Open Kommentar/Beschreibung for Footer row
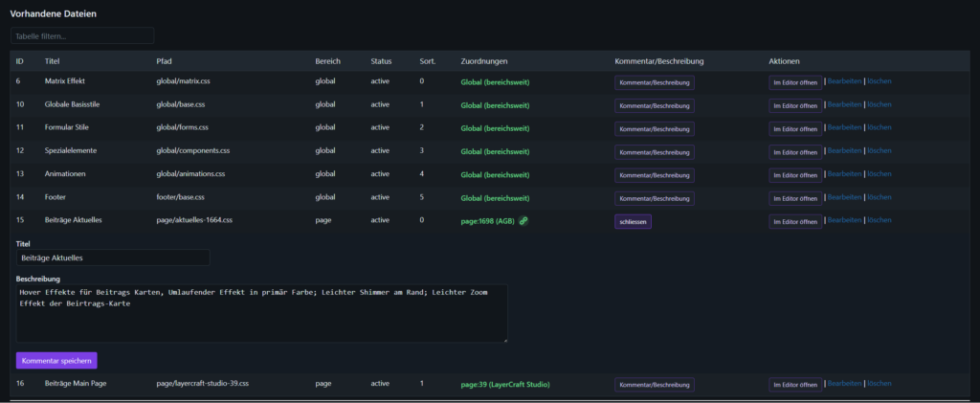This screenshot has height=403, width=980. click(655, 198)
